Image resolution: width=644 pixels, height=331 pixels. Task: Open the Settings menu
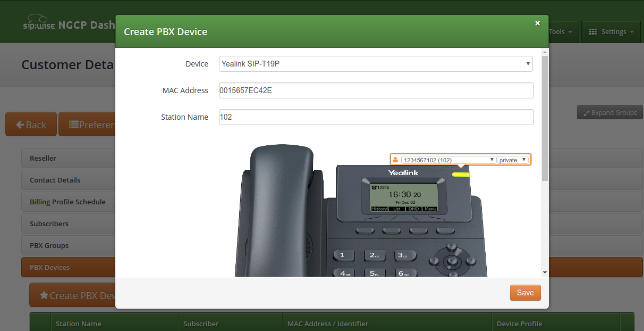[x=611, y=32]
